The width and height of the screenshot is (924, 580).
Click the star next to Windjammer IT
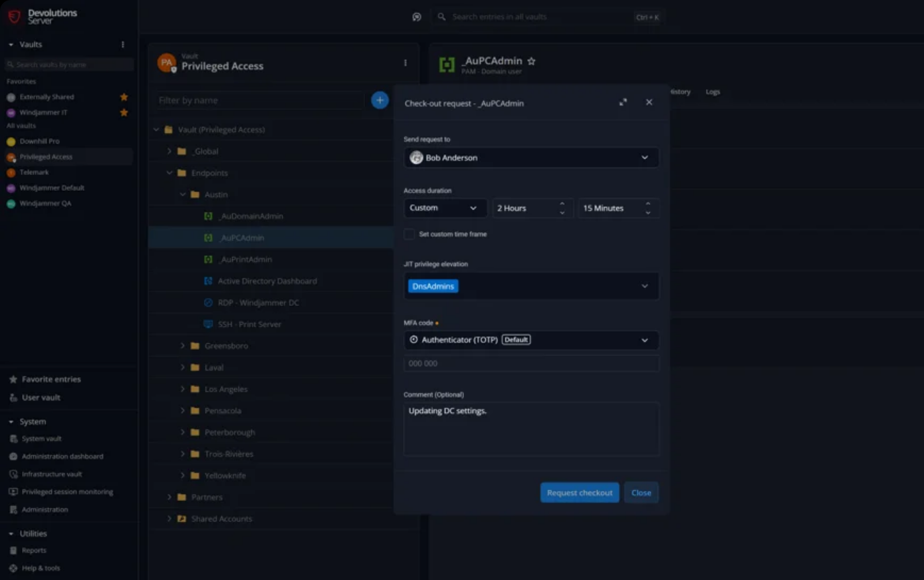124,112
